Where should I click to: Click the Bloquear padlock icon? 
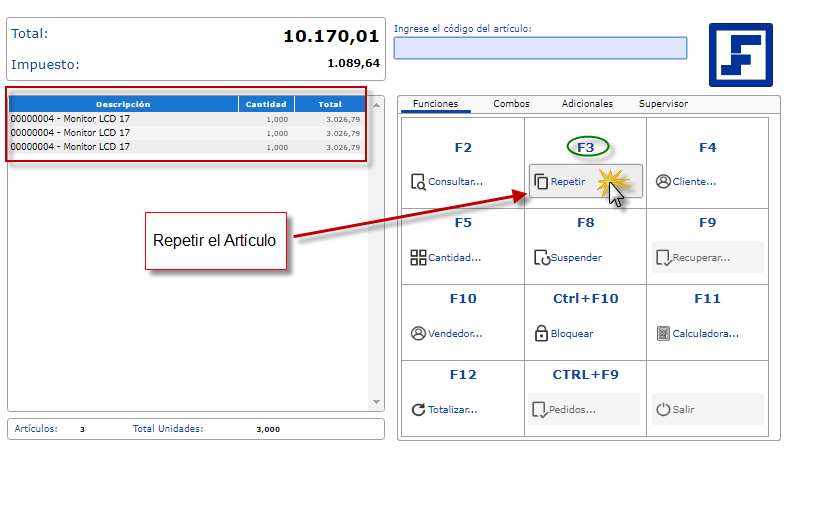[541, 333]
